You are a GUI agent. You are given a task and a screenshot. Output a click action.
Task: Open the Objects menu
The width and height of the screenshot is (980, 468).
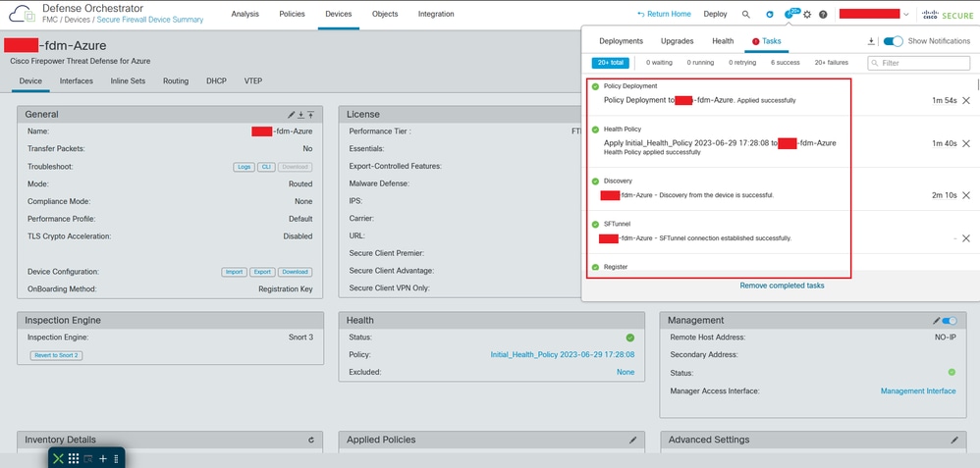tap(385, 14)
